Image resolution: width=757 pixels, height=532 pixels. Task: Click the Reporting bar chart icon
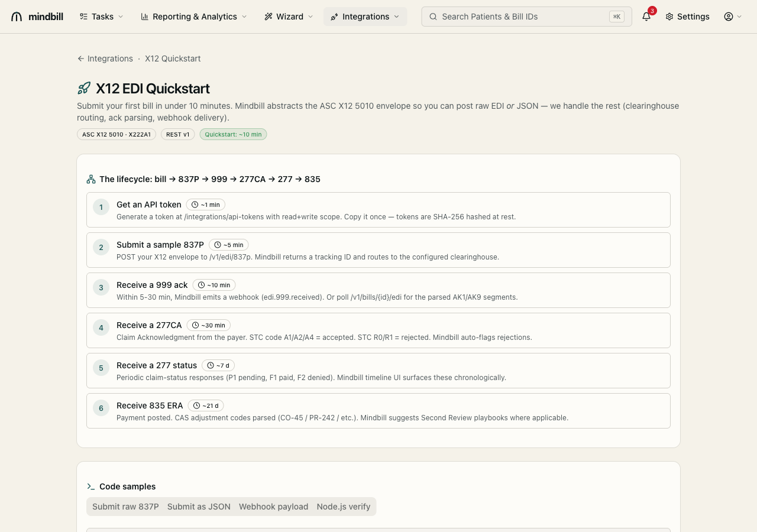pyautogui.click(x=145, y=17)
